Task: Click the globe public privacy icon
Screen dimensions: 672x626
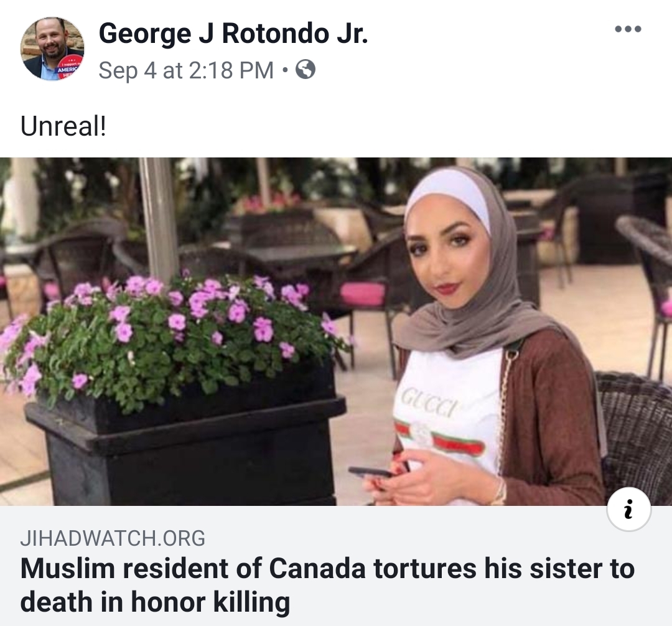Action: tap(306, 70)
